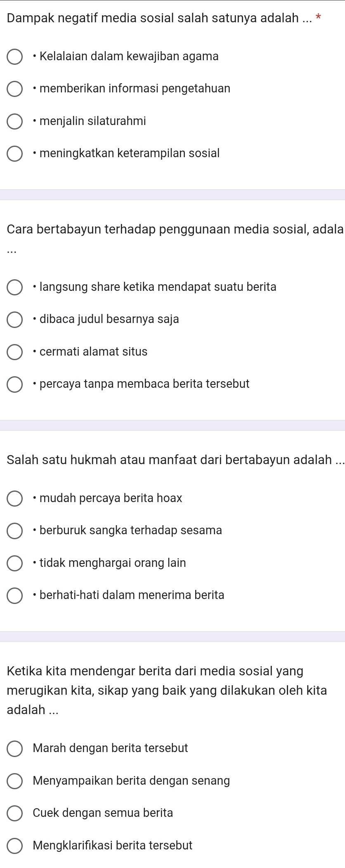Viewport: 345px width, 868px height.
Task: Choose 'memberikan informasi pengetahuan' answer
Action: click(15, 89)
